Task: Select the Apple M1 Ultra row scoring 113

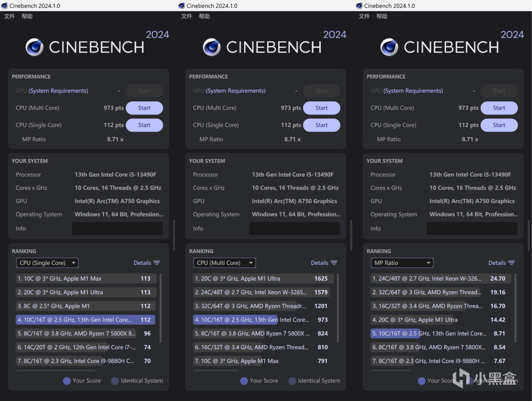Action: point(86,292)
